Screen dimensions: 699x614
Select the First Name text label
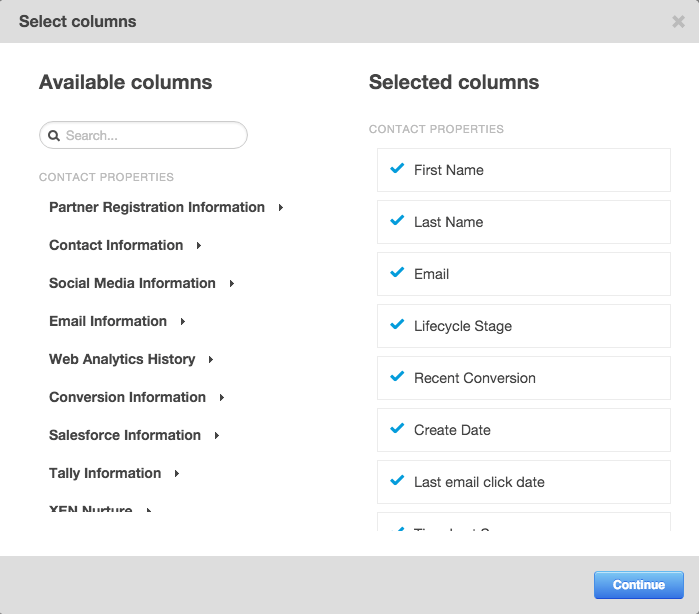tap(449, 170)
